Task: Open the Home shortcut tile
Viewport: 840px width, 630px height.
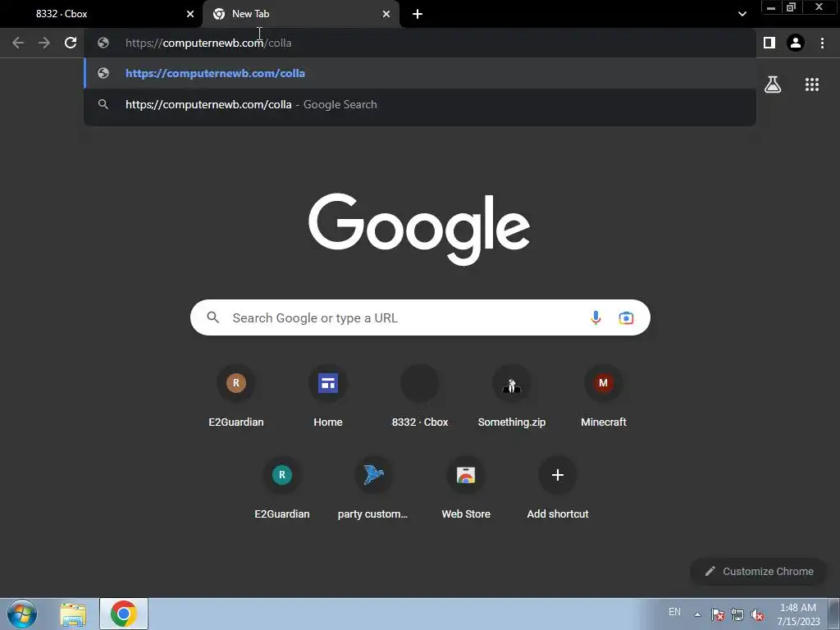Action: [328, 397]
